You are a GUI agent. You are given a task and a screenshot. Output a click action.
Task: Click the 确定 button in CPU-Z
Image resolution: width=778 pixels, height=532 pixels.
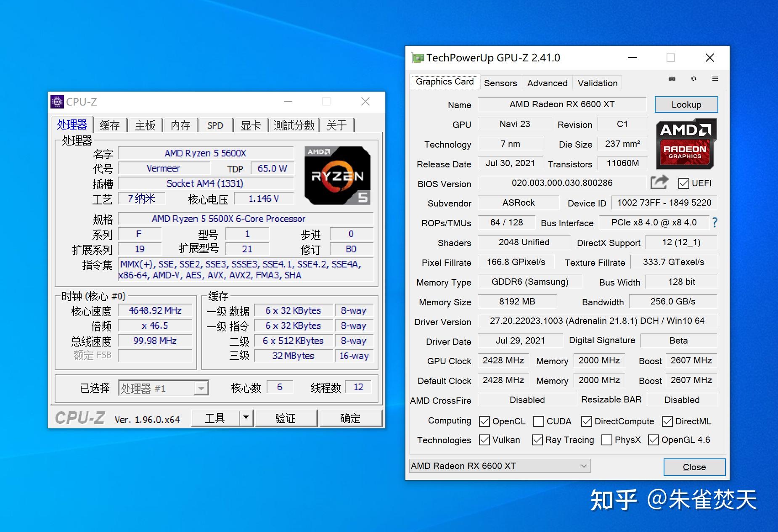coord(350,418)
